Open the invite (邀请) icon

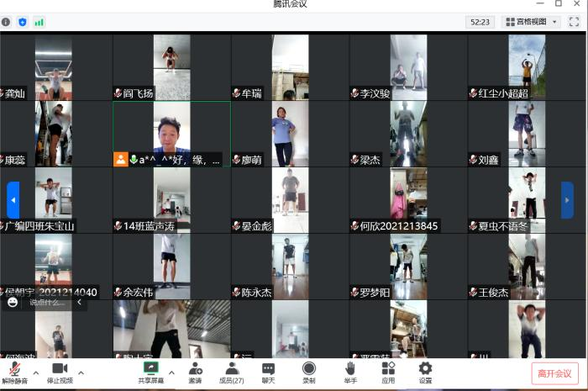195,373
